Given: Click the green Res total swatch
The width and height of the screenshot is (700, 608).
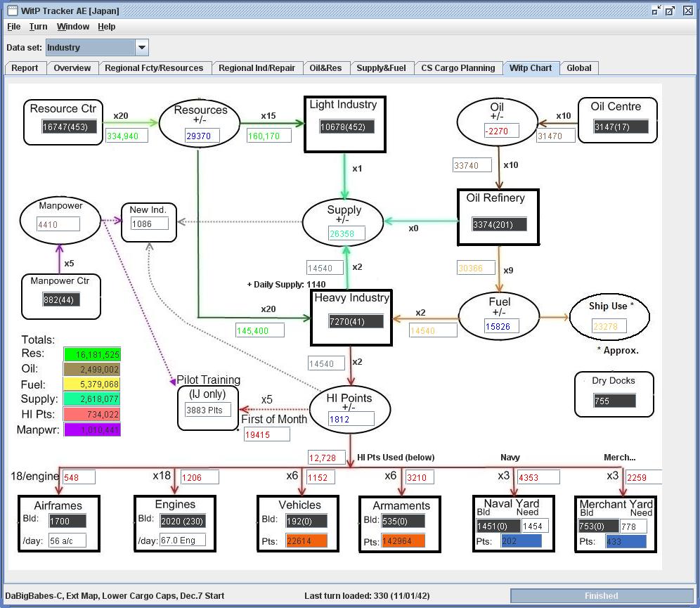Looking at the screenshot, I should tap(92, 354).
